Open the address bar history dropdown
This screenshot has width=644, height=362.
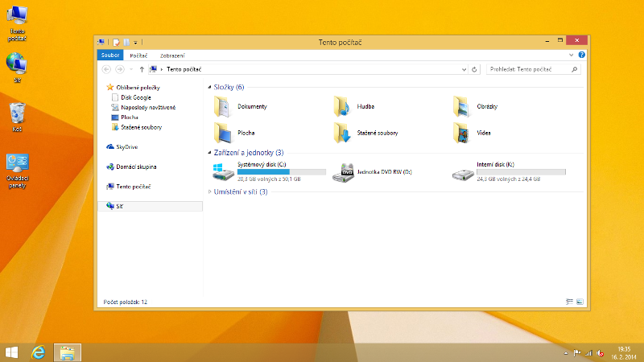point(464,70)
